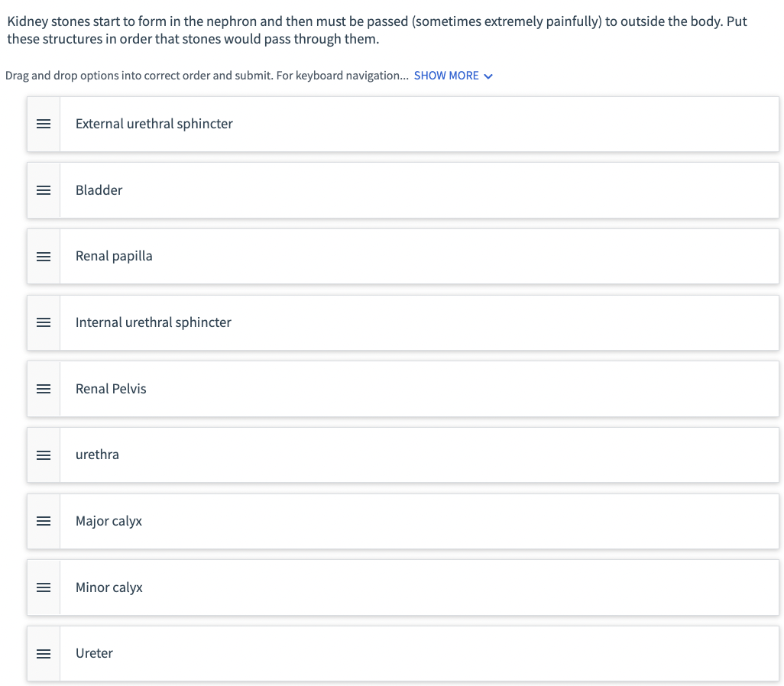Grab the Renal Pelvis handle icon
This screenshot has height=686, width=784.
44,389
